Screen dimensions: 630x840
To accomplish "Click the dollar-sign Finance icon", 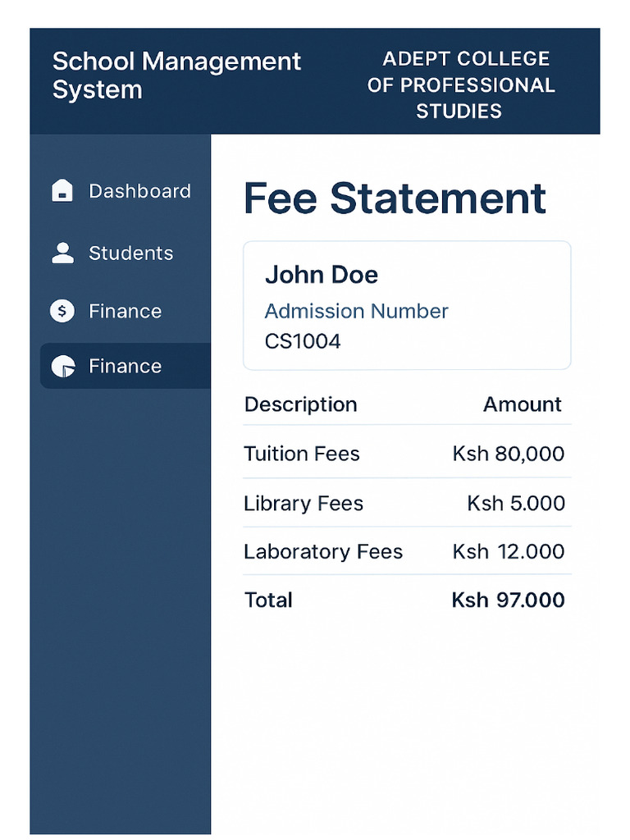I will tap(62, 311).
